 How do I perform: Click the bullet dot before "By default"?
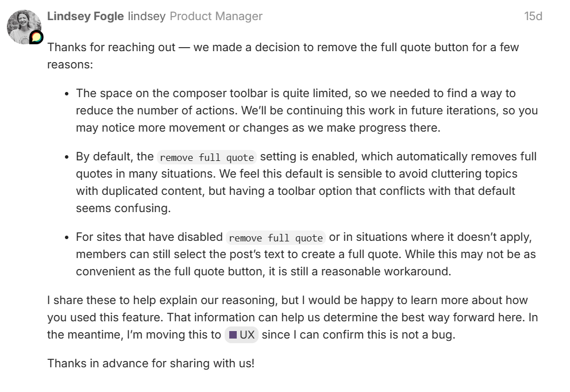[x=67, y=157]
